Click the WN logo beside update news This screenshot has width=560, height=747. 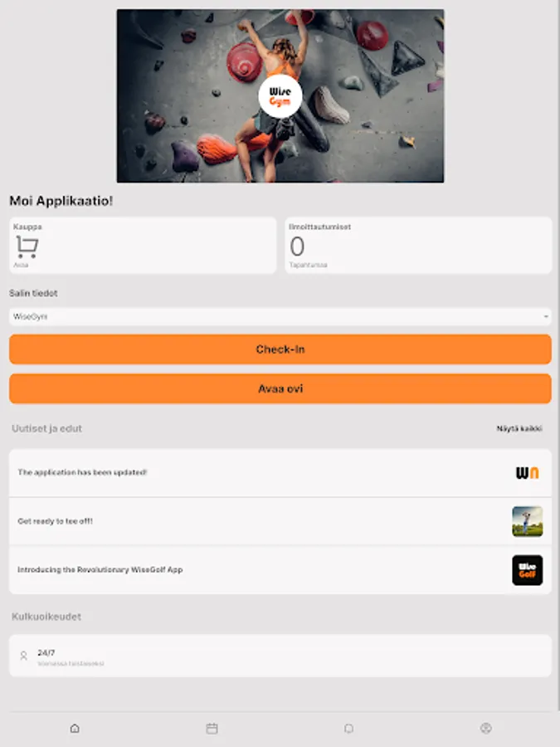[x=527, y=472]
